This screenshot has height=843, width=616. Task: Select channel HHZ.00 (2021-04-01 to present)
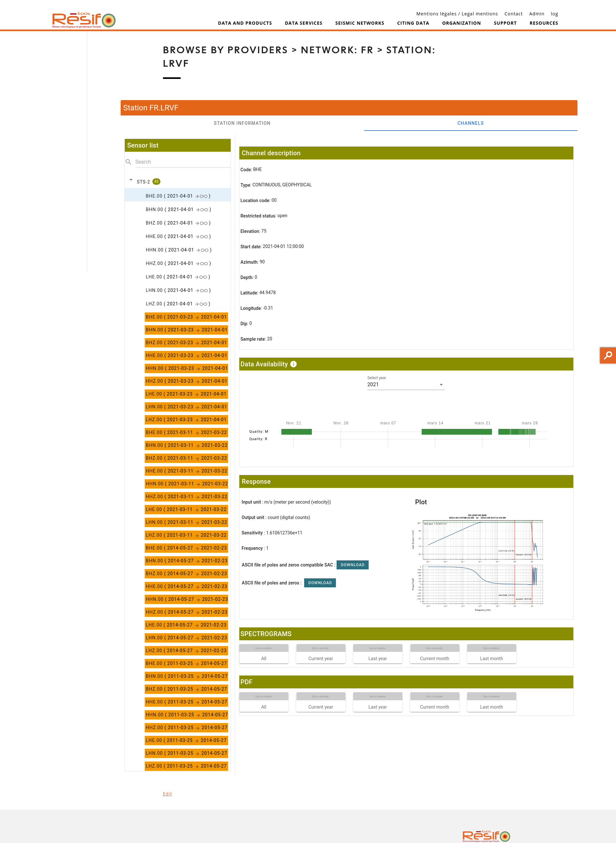pos(178,263)
